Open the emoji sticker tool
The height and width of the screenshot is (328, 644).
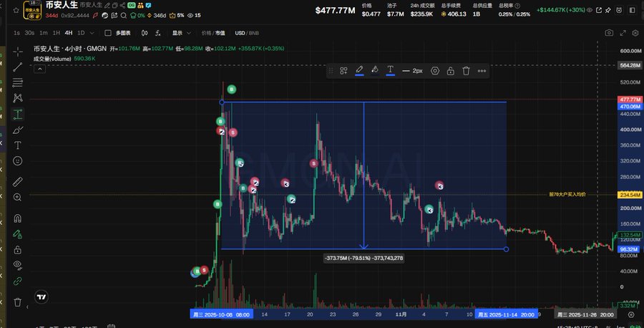[18, 160]
